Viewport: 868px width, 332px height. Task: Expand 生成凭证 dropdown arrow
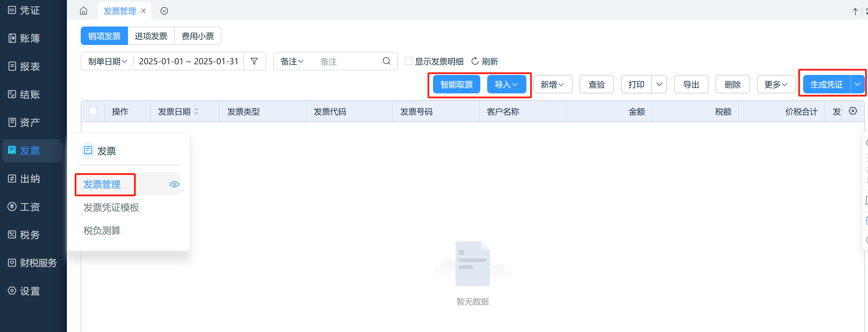(x=857, y=84)
